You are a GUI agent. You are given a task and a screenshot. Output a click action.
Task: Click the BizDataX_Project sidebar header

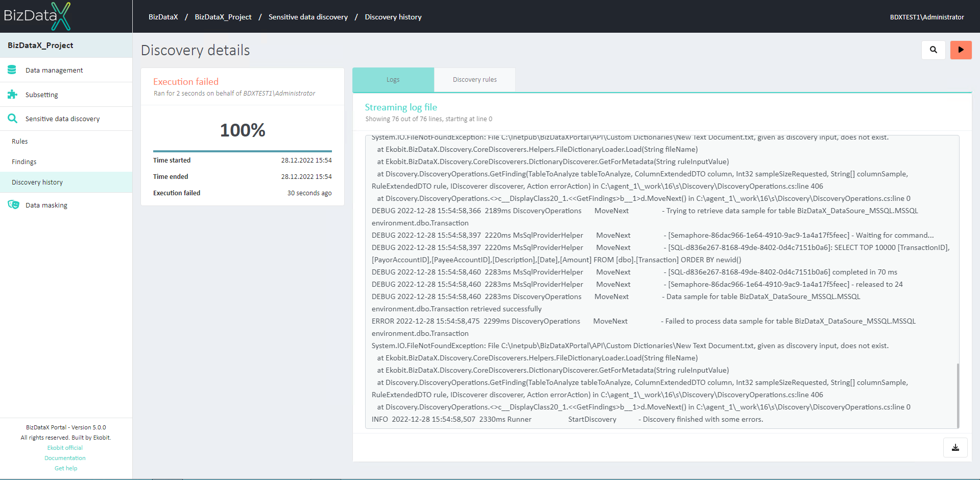(66, 45)
